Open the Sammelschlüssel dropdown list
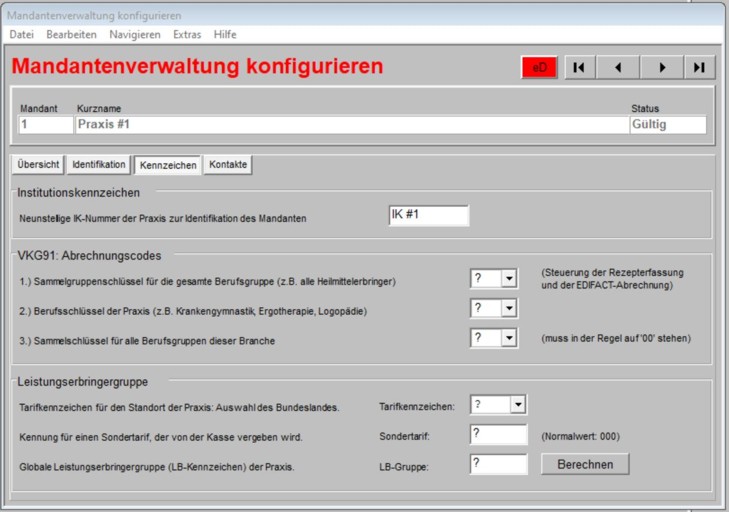The height and width of the screenshot is (512, 729). point(508,338)
